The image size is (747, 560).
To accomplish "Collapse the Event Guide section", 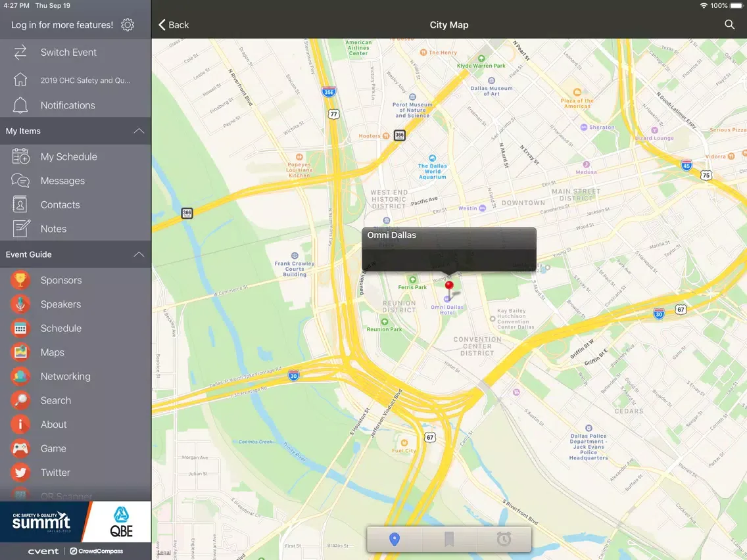I will coord(139,254).
